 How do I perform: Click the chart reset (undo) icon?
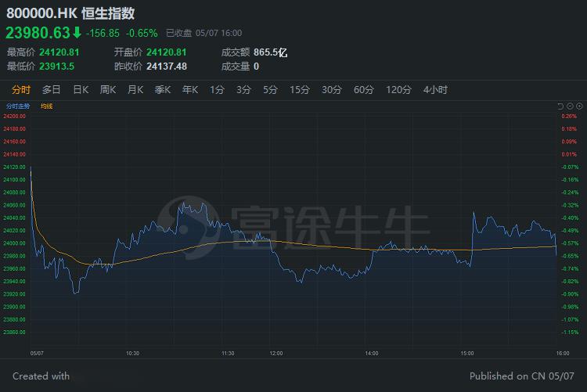click(x=560, y=106)
